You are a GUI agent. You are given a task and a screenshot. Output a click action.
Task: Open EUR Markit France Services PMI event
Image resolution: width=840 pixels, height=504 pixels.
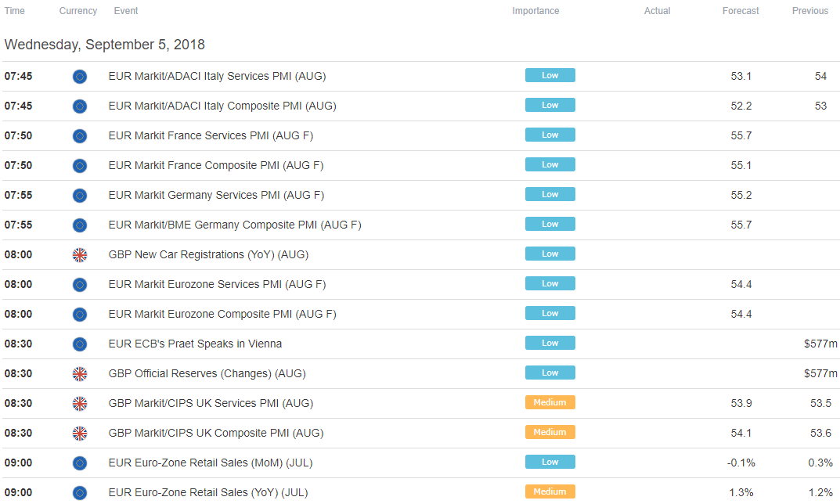point(211,135)
